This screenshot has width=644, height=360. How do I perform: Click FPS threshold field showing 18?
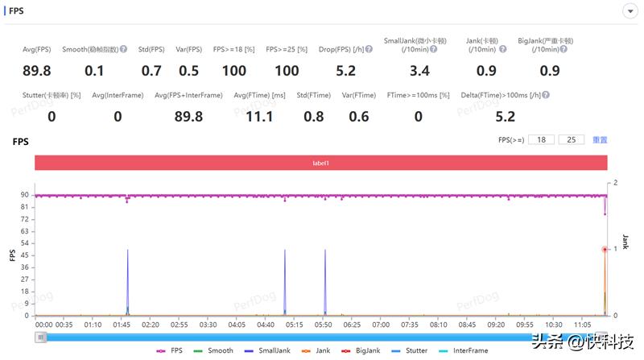(541, 139)
